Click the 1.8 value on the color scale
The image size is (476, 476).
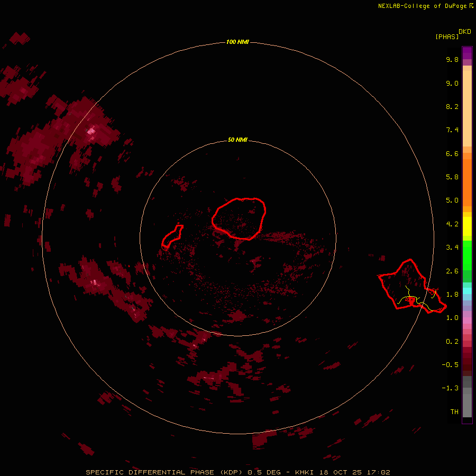[452, 295]
